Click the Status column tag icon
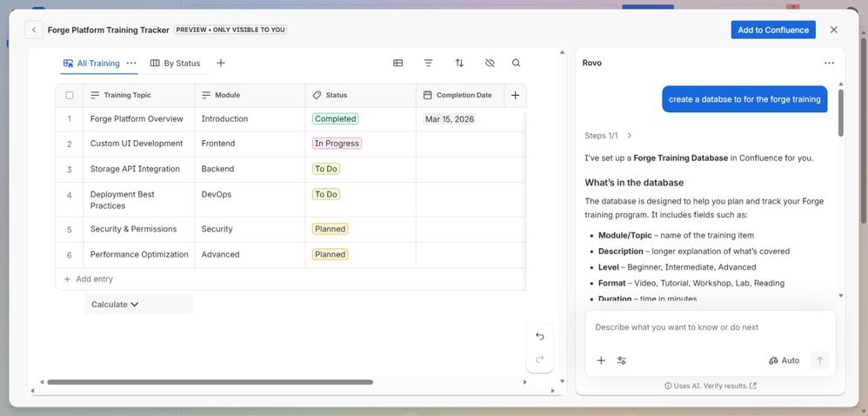 click(317, 95)
